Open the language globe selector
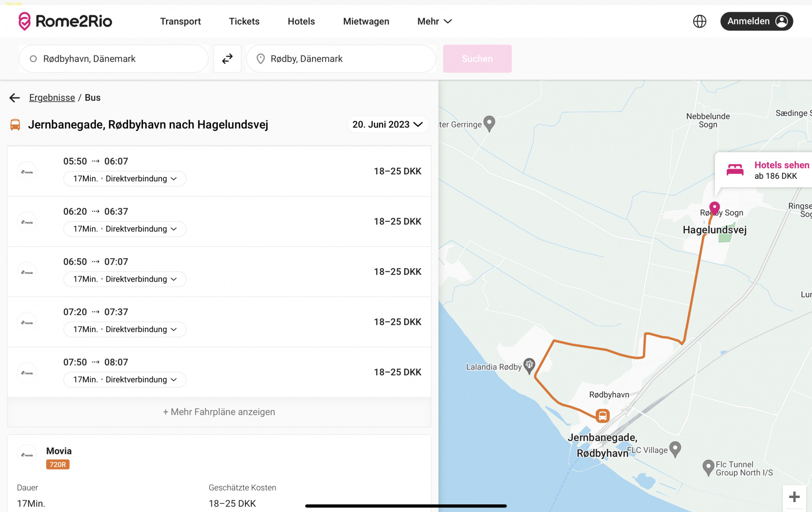Screen dimensions: 812x512 (699, 21)
